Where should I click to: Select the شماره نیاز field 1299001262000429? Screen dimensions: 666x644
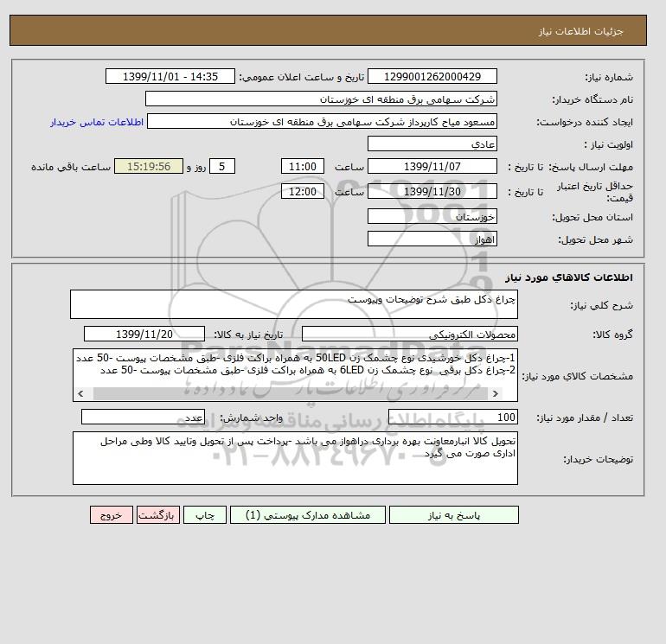432,76
